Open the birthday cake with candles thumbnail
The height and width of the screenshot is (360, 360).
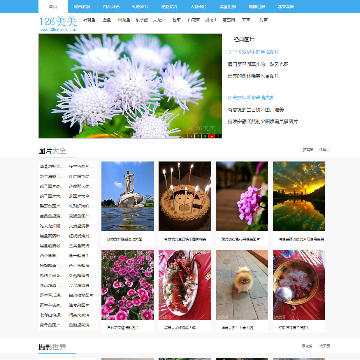click(x=185, y=196)
